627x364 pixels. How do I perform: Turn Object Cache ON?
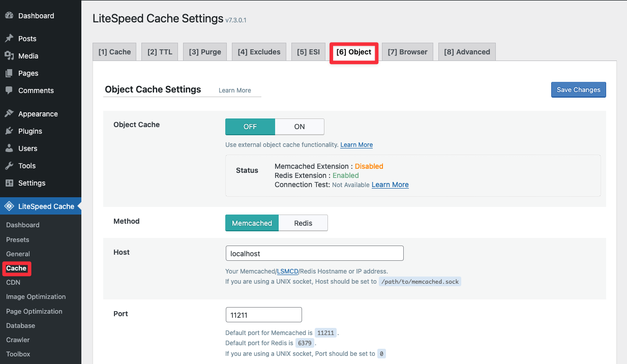(x=300, y=127)
